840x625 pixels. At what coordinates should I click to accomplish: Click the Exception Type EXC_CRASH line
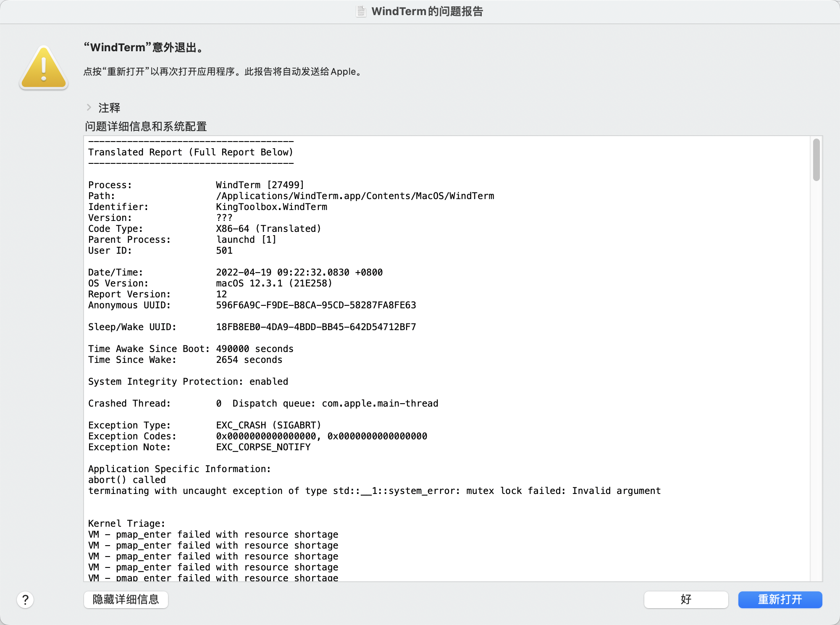[x=205, y=425]
